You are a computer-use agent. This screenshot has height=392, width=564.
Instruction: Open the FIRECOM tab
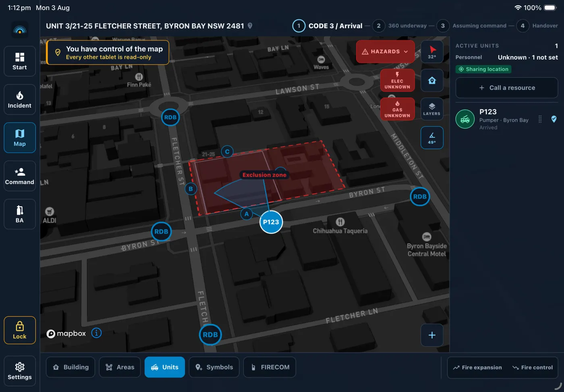(x=270, y=367)
